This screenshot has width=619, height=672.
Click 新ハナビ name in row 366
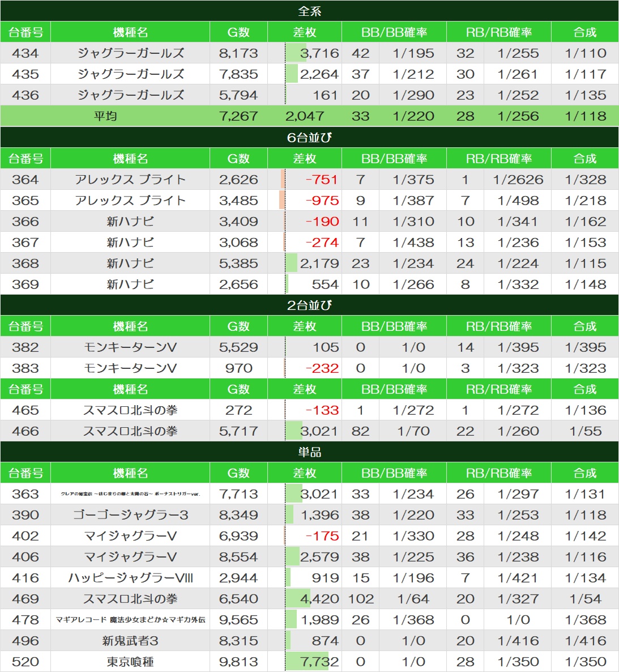tap(130, 221)
